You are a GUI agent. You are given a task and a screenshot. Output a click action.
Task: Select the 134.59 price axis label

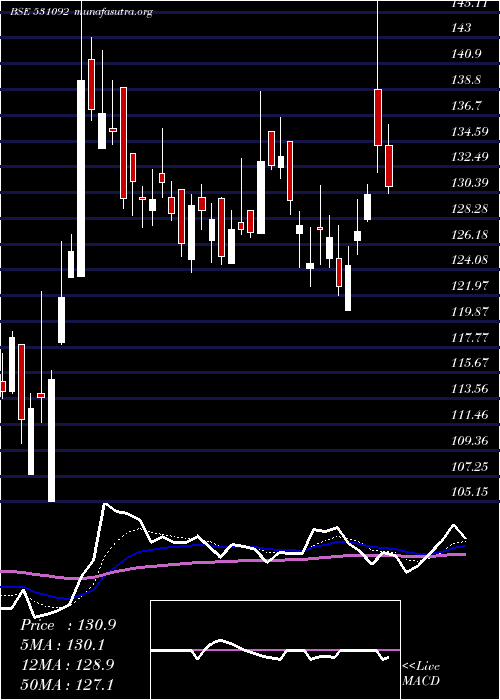[470, 132]
